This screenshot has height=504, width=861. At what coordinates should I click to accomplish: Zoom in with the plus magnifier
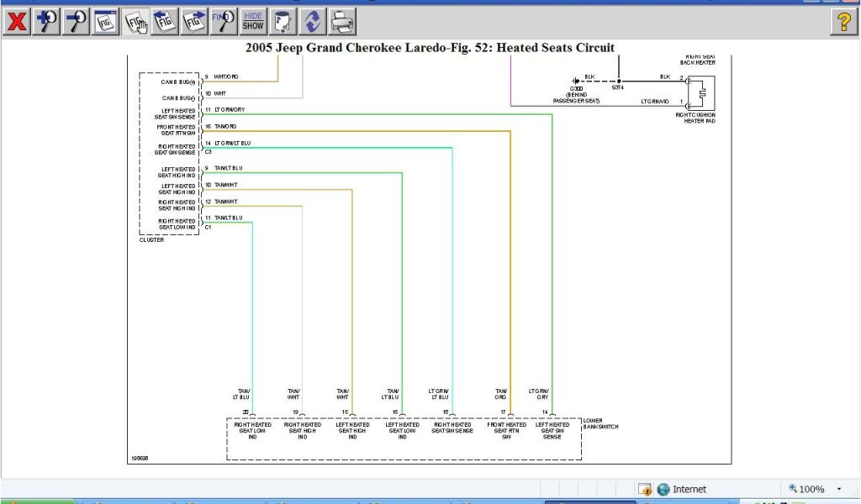(46, 21)
